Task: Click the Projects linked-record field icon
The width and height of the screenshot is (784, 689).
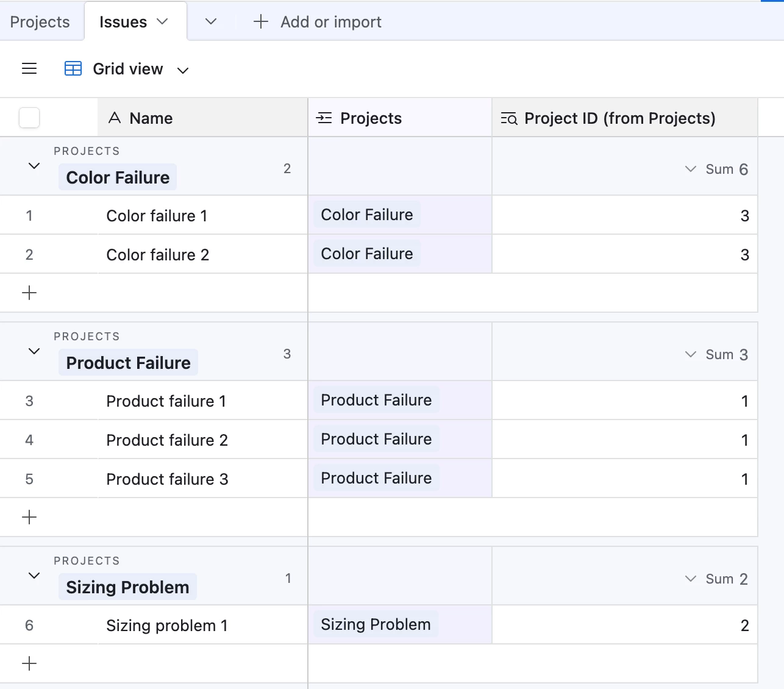Action: point(324,118)
